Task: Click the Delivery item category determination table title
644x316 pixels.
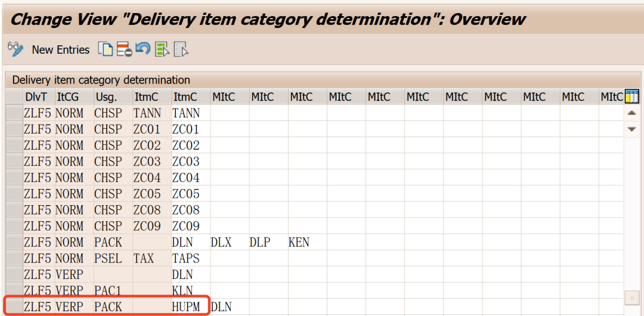Action: click(x=101, y=80)
